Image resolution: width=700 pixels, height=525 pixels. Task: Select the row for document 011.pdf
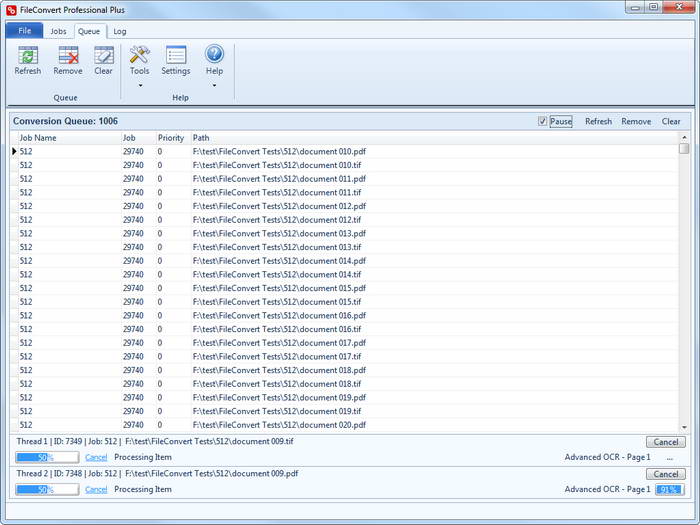tap(344, 179)
